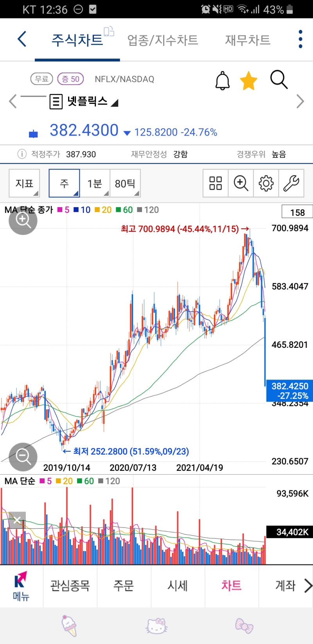
Task: Close the volume panel with X
Action: tap(17, 520)
